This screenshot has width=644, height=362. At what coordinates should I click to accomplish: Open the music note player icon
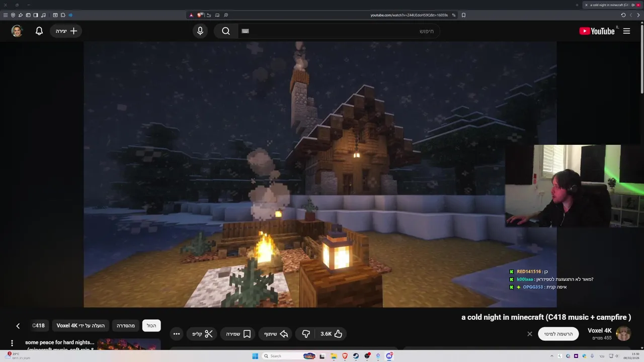(43, 15)
